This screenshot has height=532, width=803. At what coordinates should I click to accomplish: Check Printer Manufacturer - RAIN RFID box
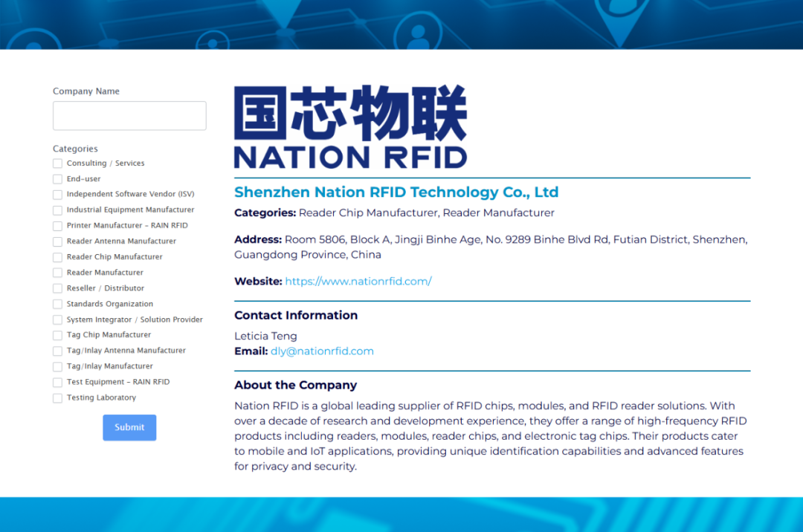[x=58, y=226]
